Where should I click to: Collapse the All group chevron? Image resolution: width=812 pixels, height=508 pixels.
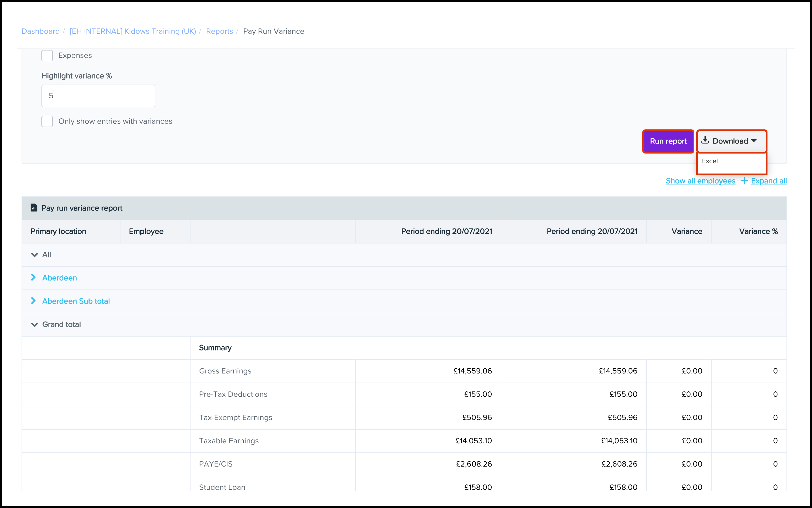(x=34, y=255)
